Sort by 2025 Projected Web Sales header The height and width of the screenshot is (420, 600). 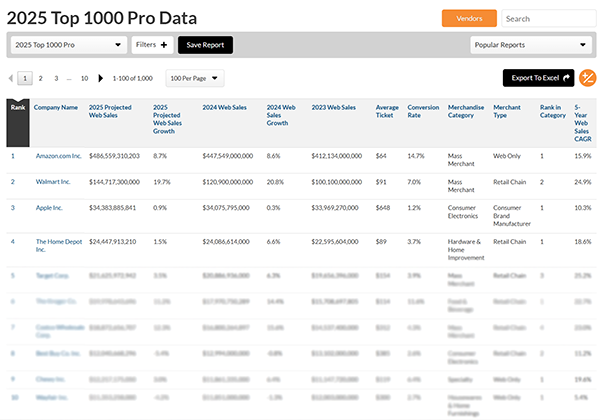(110, 111)
